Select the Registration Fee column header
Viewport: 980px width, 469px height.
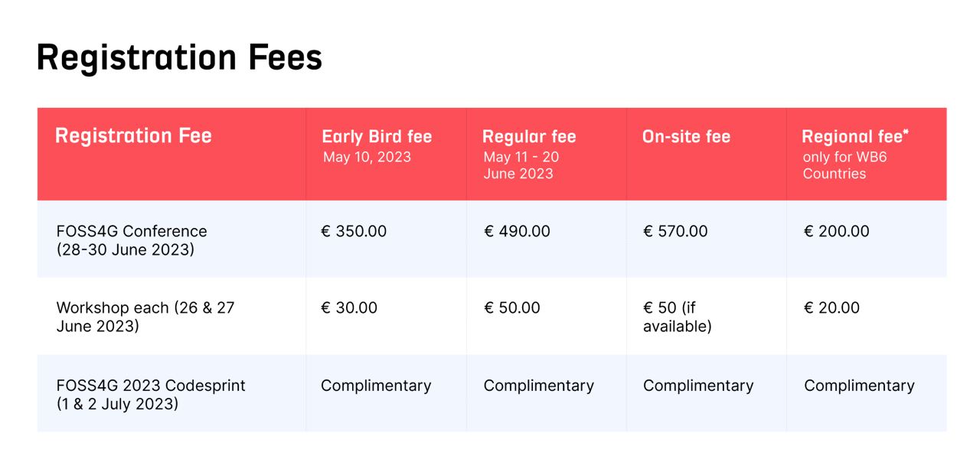pos(133,136)
